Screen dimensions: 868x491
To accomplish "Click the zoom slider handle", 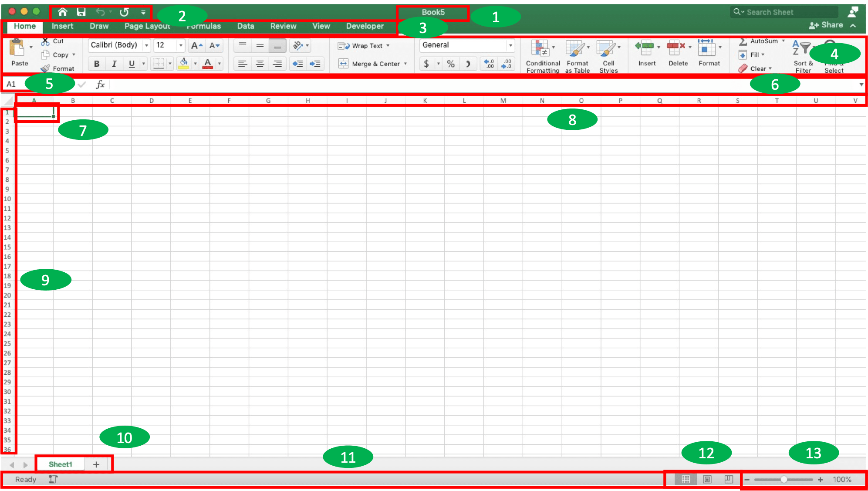I will coord(784,480).
